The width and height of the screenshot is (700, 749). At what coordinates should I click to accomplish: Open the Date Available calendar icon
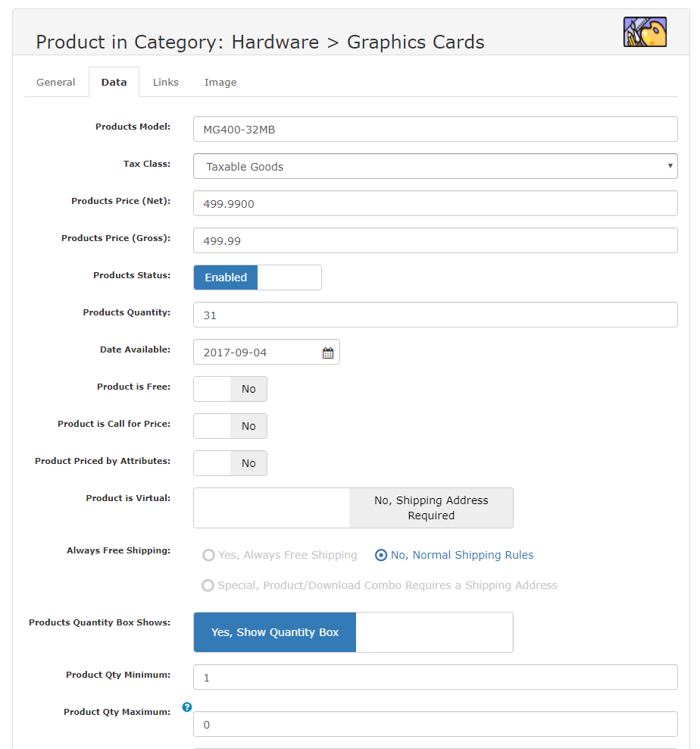point(328,353)
